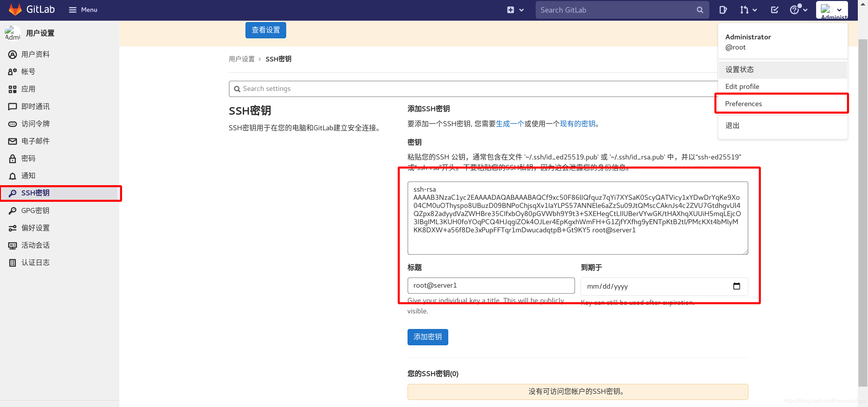Expand the Administrator avatar dropdown
This screenshot has height=407, width=868.
point(840,10)
